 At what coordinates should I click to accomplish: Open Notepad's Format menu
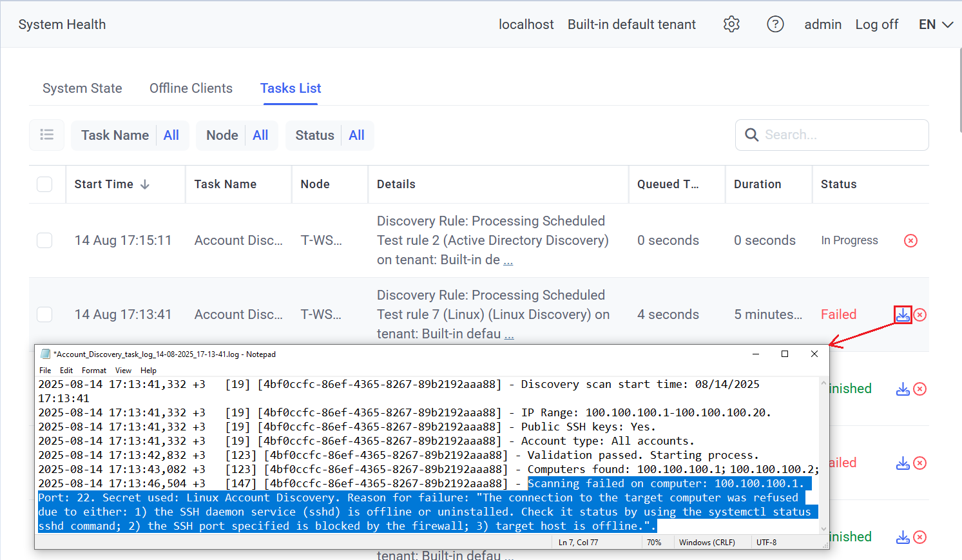click(x=93, y=371)
